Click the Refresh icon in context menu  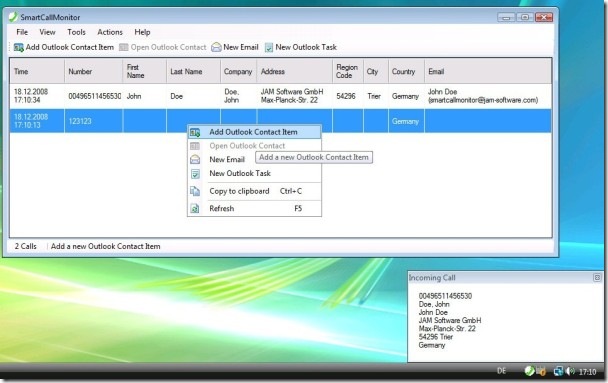195,209
